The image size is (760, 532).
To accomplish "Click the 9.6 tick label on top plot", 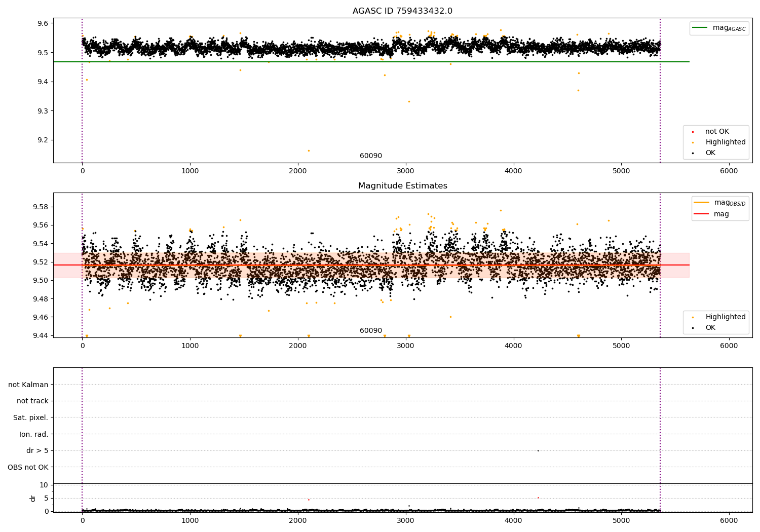I will [x=42, y=23].
